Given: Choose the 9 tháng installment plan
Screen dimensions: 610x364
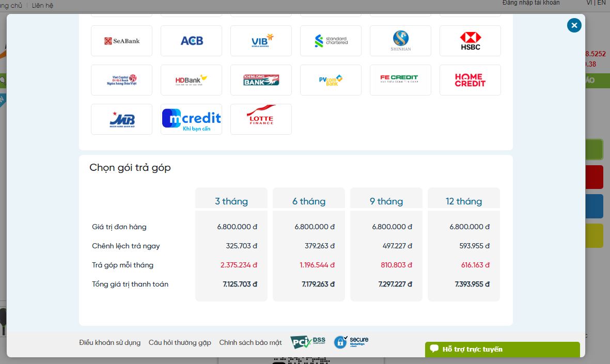Looking at the screenshot, I should [x=386, y=201].
